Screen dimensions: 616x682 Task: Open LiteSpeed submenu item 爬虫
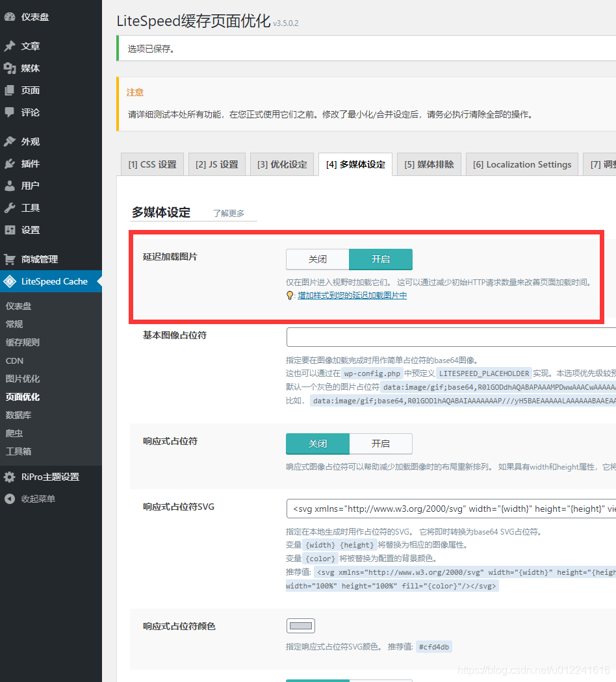[14, 433]
